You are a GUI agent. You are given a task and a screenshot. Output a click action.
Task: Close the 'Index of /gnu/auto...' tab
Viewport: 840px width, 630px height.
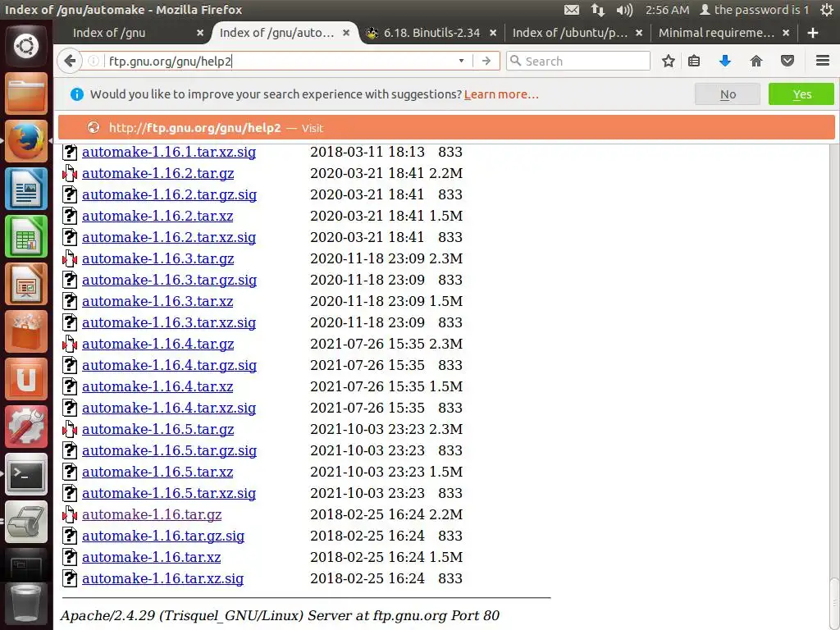pyautogui.click(x=347, y=33)
